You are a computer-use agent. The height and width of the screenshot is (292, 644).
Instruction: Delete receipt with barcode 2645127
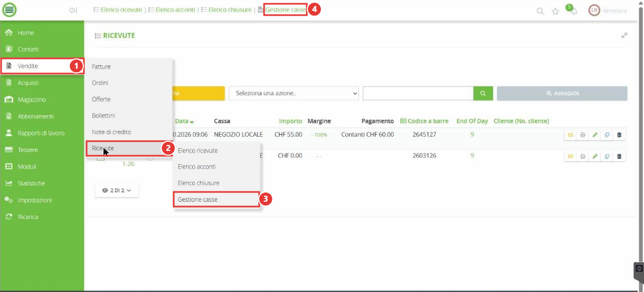619,135
